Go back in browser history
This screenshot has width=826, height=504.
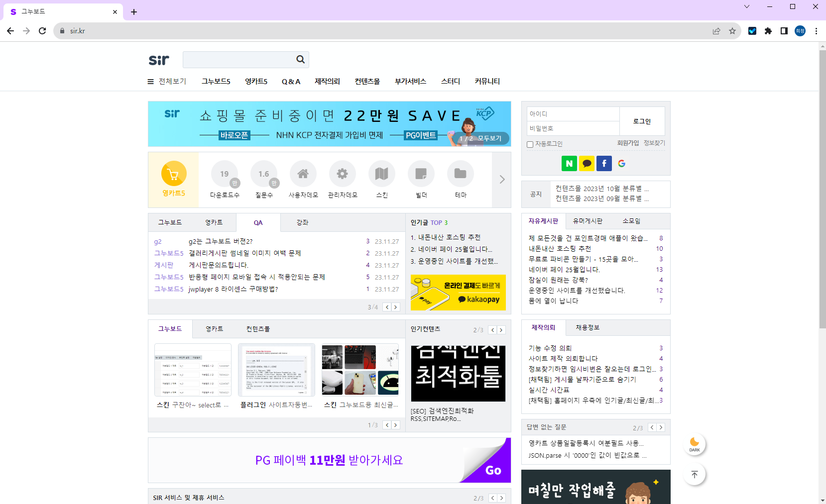10,31
